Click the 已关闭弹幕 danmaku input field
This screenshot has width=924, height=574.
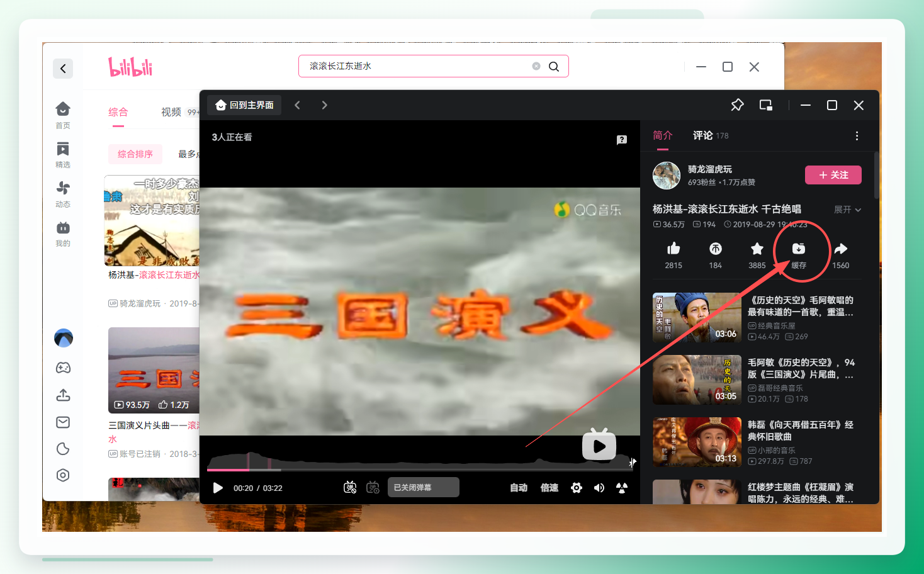click(x=424, y=488)
